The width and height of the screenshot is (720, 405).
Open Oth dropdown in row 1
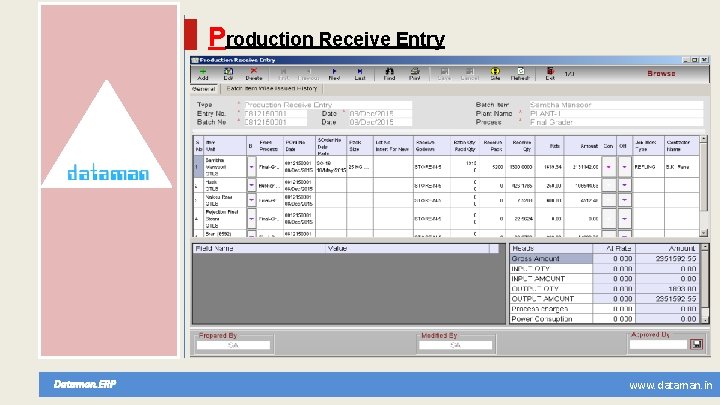[624, 167]
